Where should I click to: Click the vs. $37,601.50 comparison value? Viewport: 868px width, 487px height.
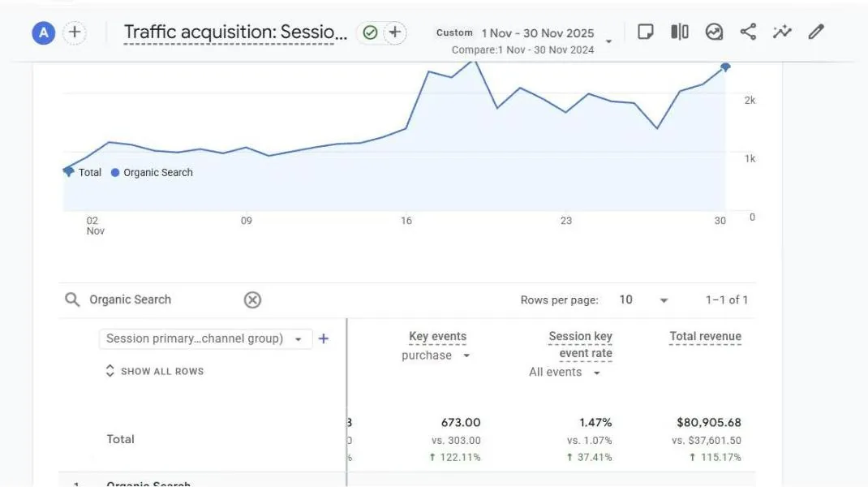(x=707, y=441)
